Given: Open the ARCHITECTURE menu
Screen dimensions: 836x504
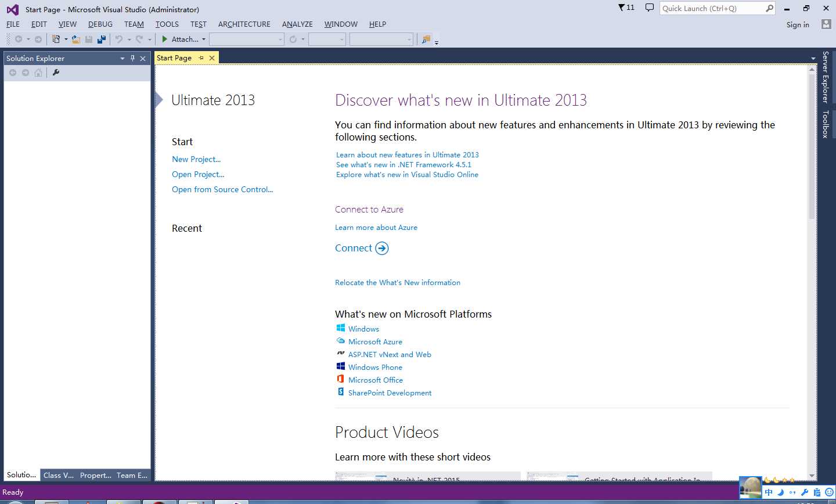Looking at the screenshot, I should (x=244, y=24).
